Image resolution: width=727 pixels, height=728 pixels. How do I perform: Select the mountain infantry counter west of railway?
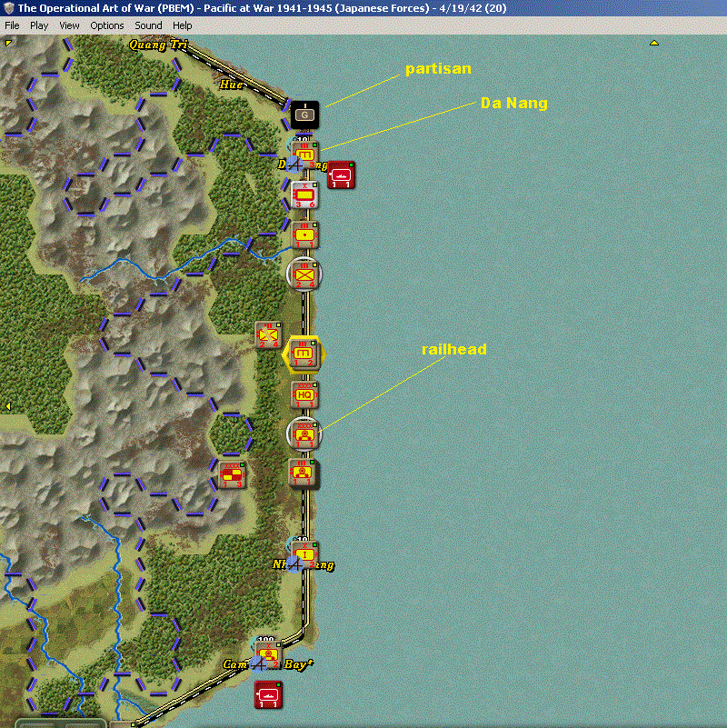[x=268, y=334]
